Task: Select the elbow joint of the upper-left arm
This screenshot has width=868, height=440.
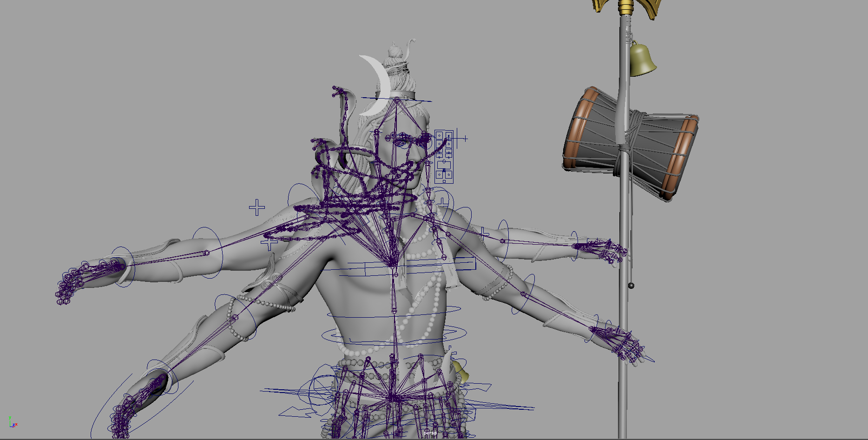Action: tap(206, 253)
